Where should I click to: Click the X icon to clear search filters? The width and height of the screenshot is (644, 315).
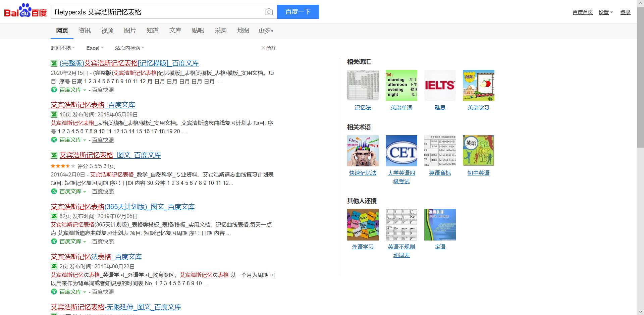click(x=263, y=48)
